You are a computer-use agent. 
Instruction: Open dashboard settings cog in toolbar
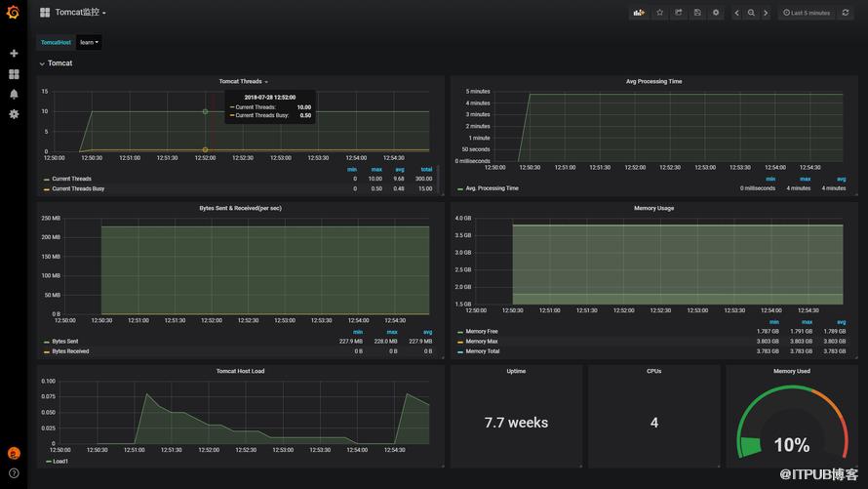pyautogui.click(x=716, y=12)
